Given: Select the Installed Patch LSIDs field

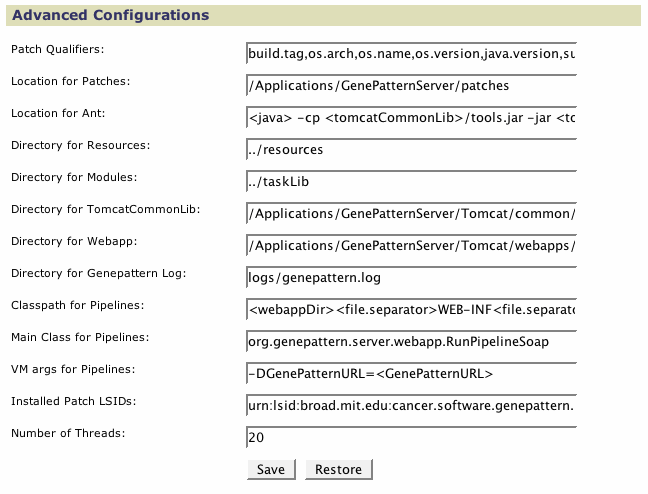Looking at the screenshot, I should click(x=411, y=406).
